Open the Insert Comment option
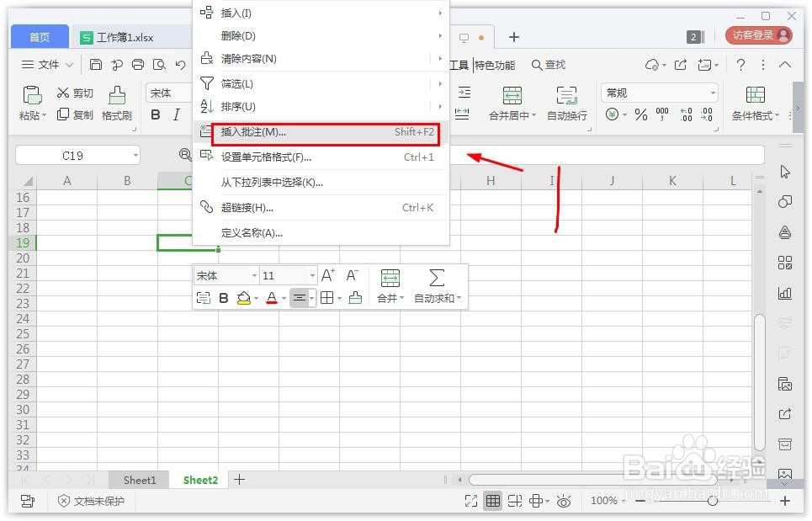Viewport: 812px width, 521px height. pos(269,133)
